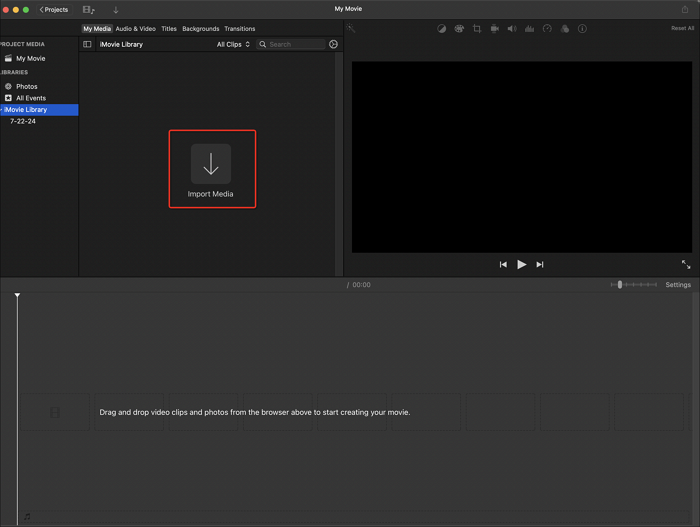The height and width of the screenshot is (527, 700).
Task: Go back to Projects
Action: pos(54,9)
